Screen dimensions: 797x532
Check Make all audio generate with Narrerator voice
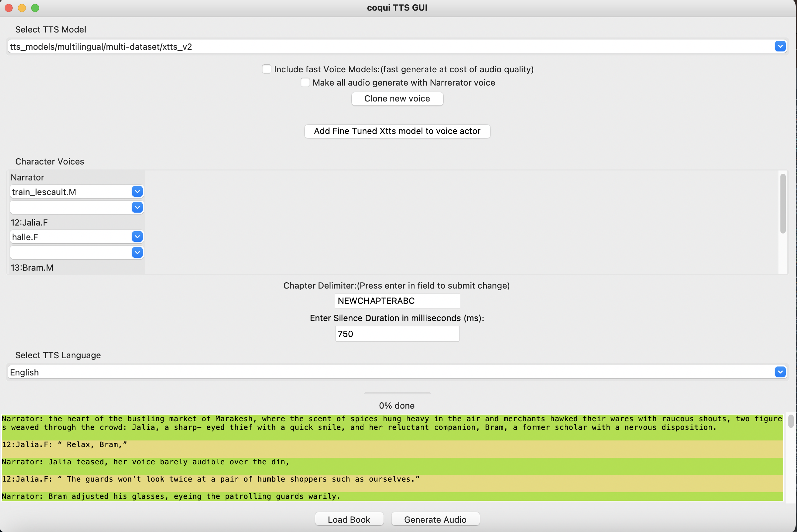click(305, 83)
